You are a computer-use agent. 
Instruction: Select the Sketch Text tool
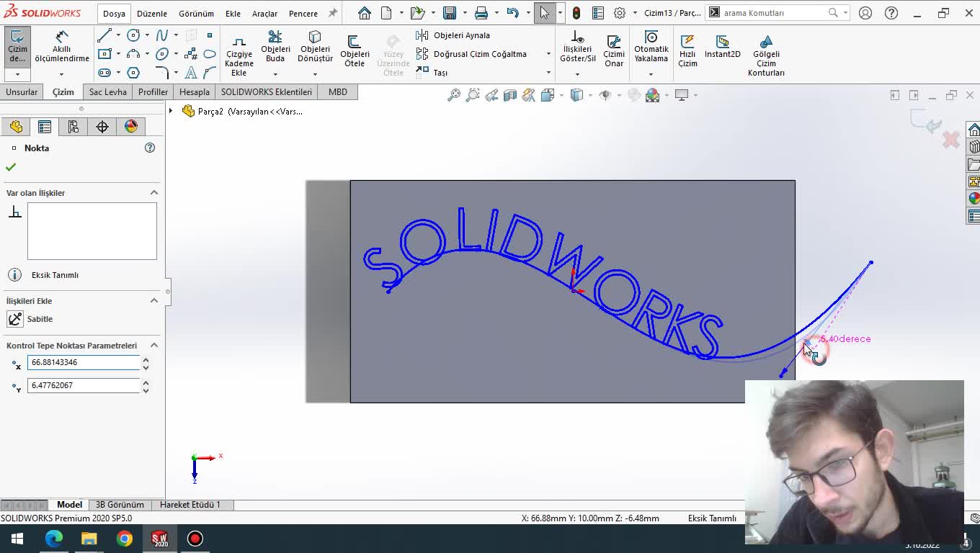point(191,73)
